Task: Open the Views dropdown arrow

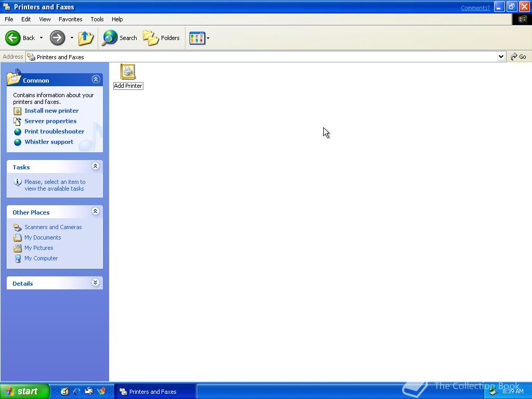Action: (208, 38)
